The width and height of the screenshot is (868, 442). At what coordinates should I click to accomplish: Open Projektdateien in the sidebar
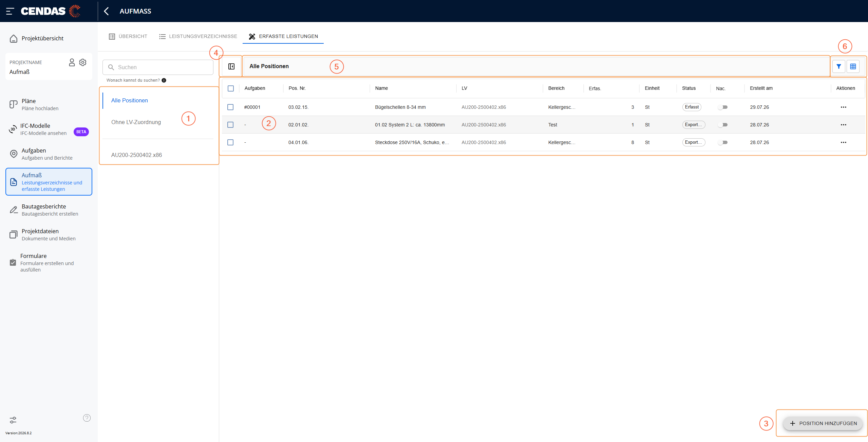point(49,235)
